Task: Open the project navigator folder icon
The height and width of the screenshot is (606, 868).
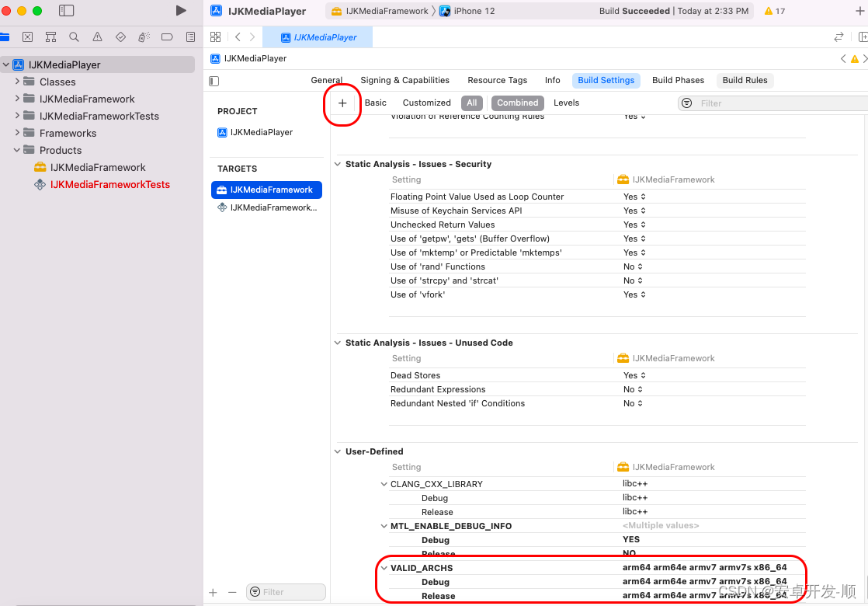Action: coord(5,37)
